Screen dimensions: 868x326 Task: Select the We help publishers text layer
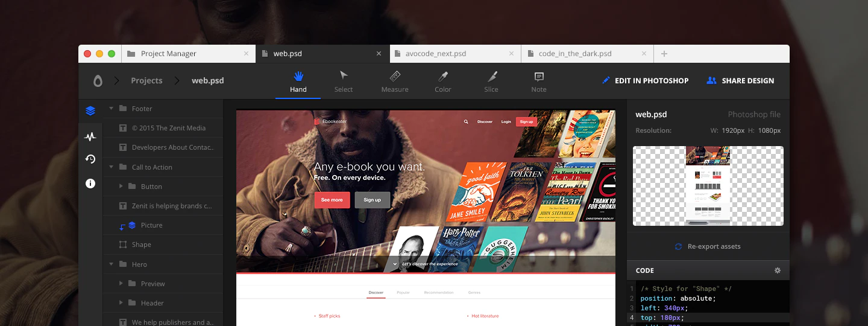163,321
